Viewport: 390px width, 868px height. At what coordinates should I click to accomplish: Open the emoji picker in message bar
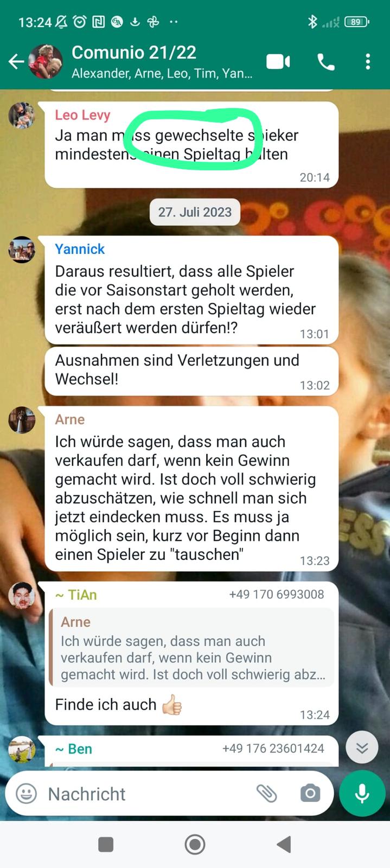pyautogui.click(x=26, y=794)
